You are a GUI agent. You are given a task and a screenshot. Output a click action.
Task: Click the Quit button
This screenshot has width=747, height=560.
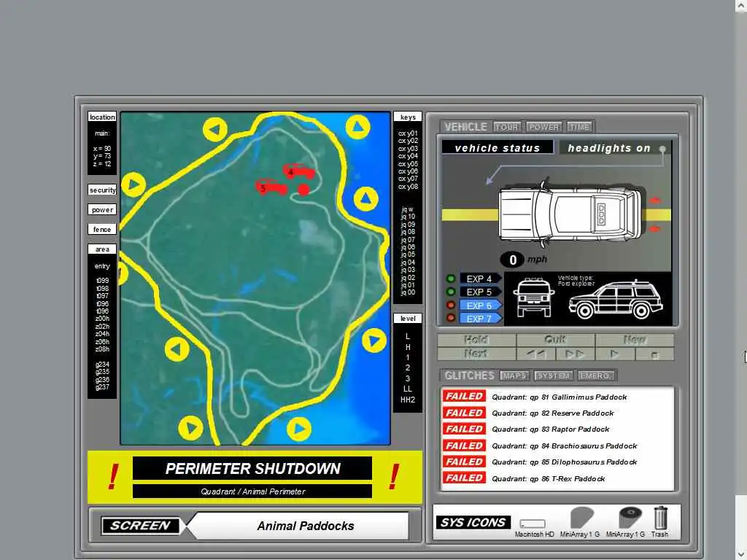click(555, 340)
